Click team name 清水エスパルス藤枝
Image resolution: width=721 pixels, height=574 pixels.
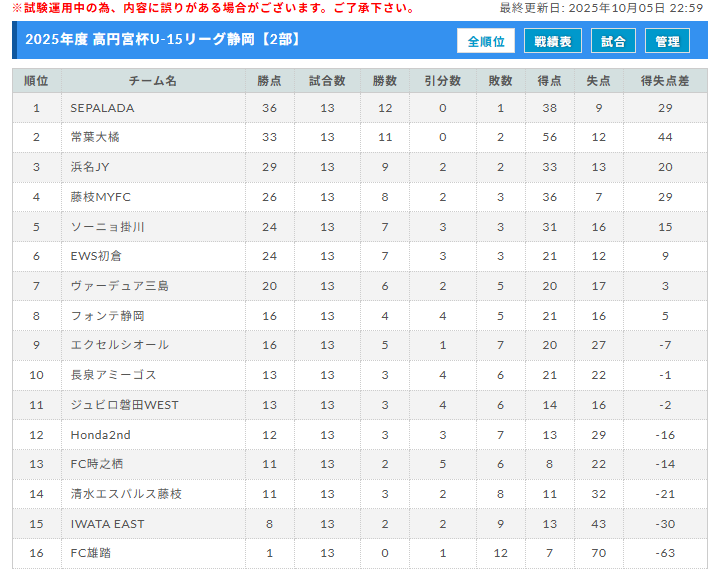coord(126,494)
